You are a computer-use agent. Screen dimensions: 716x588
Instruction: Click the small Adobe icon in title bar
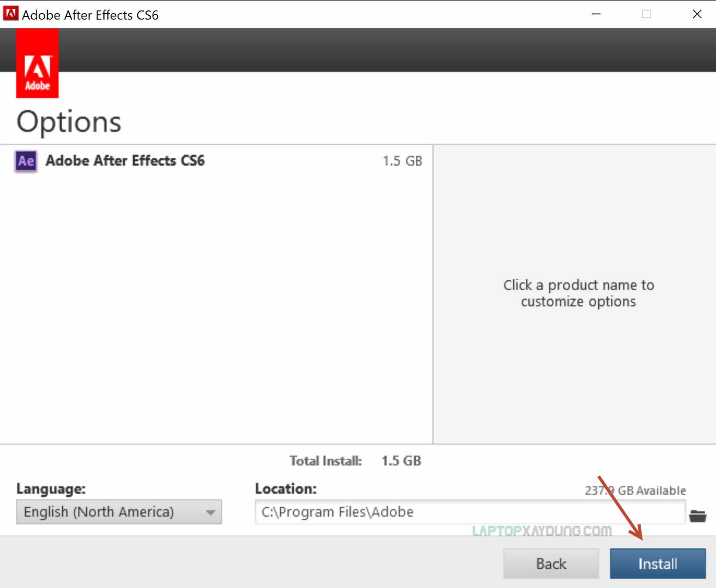10,14
